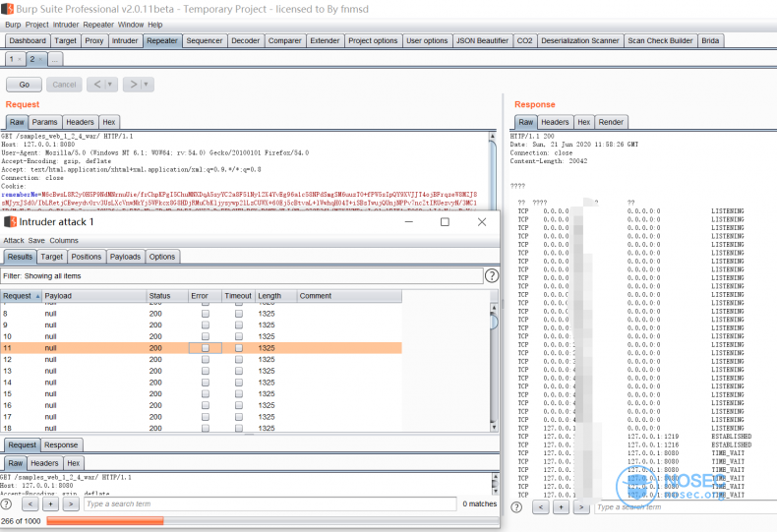Open the Hex tab of Repeater request
This screenshot has height=532, width=777.
pos(109,122)
